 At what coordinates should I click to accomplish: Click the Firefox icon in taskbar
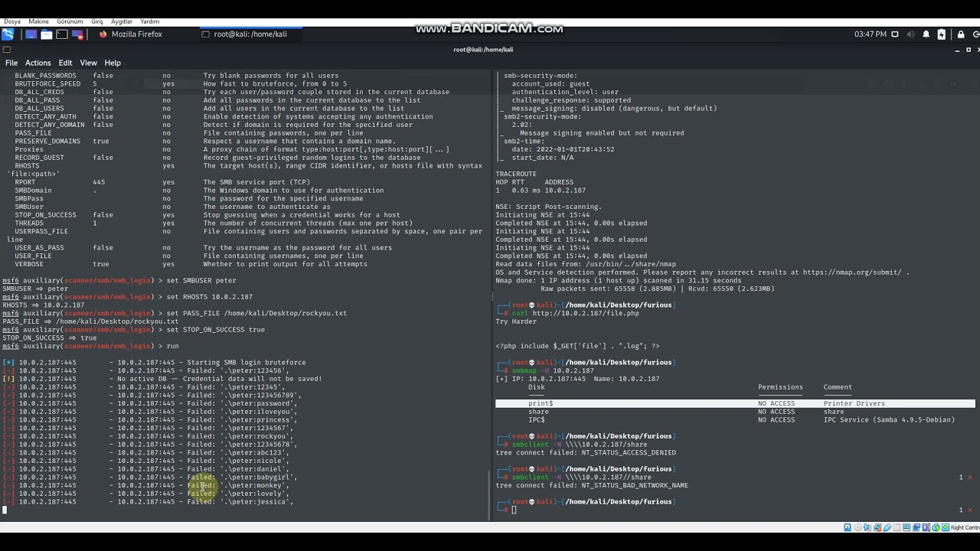click(103, 34)
